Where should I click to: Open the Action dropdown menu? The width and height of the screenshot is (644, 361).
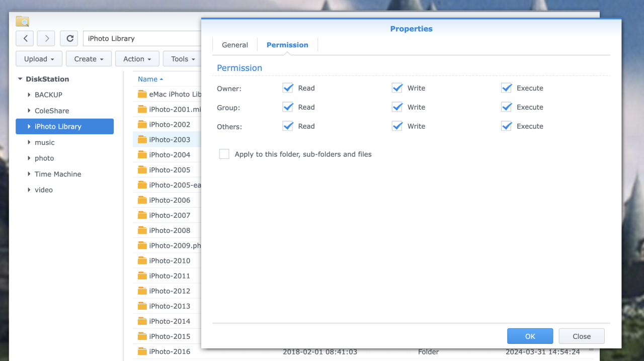(x=137, y=59)
